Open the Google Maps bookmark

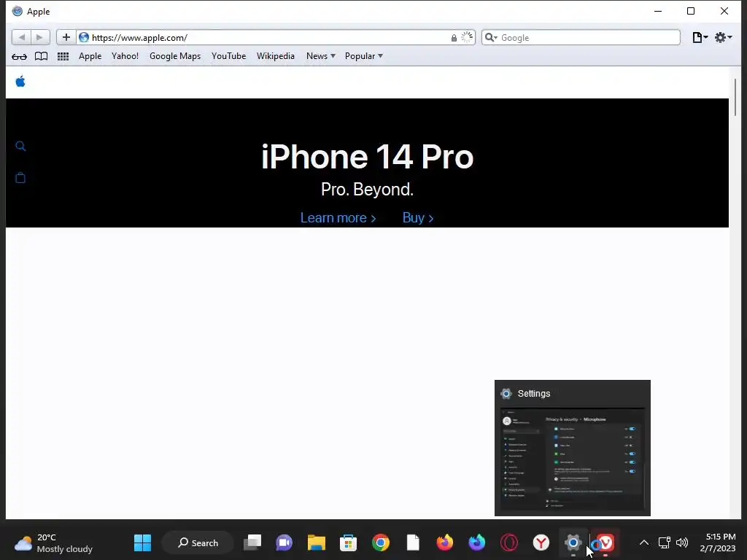175,56
